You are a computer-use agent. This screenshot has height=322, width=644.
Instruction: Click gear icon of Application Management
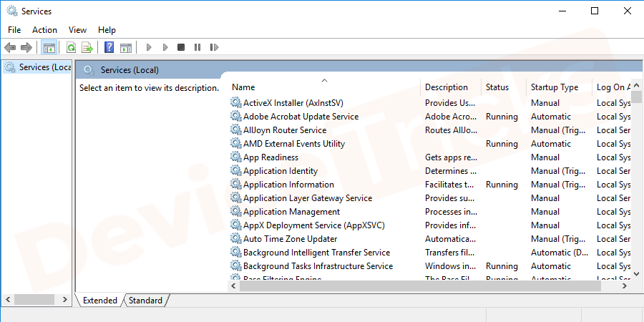[235, 211]
